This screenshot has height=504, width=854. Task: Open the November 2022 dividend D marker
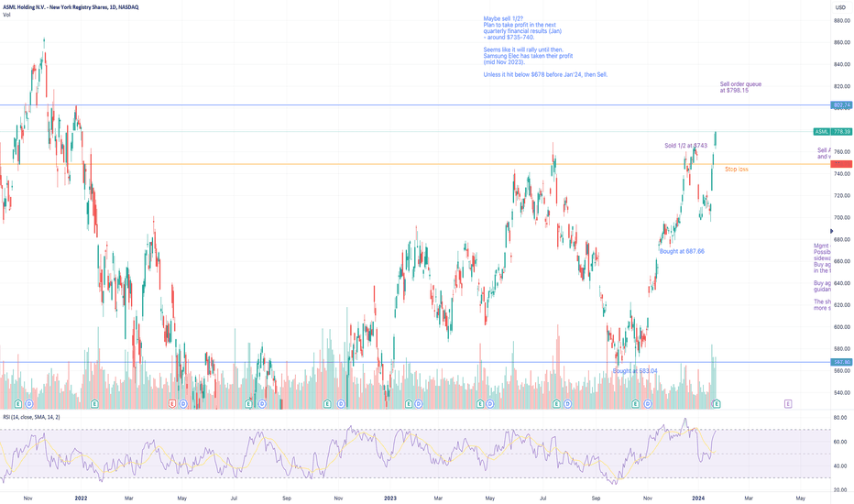pyautogui.click(x=341, y=404)
